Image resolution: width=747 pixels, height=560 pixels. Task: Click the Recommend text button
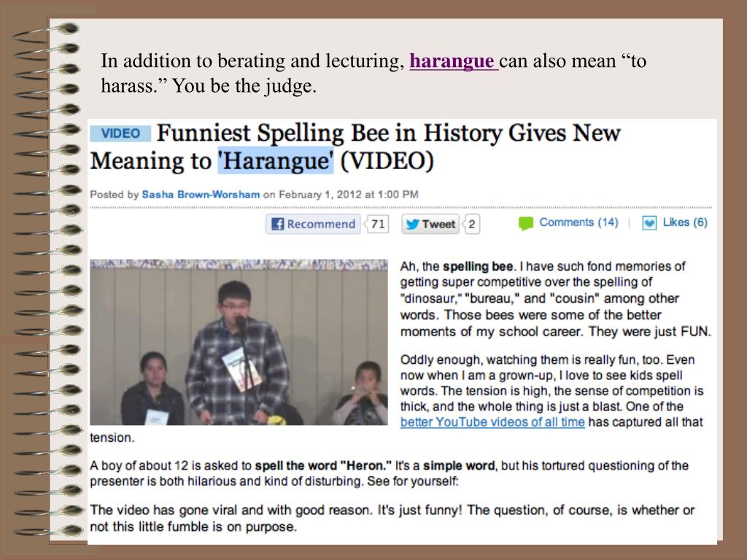(321, 224)
